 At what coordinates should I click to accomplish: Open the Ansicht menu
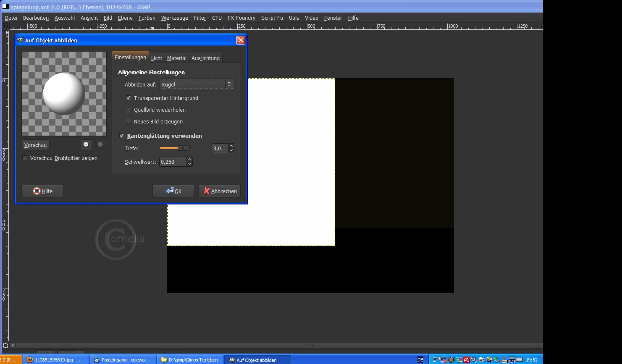pos(89,18)
